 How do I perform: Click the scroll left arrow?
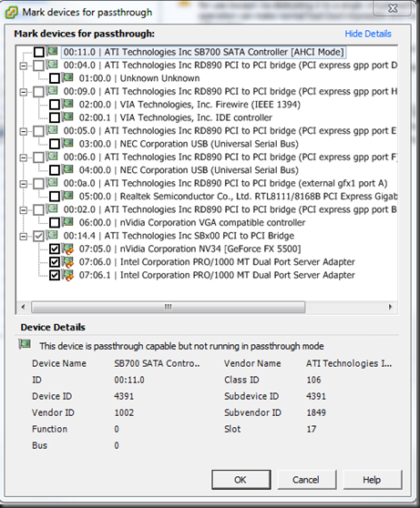23,307
